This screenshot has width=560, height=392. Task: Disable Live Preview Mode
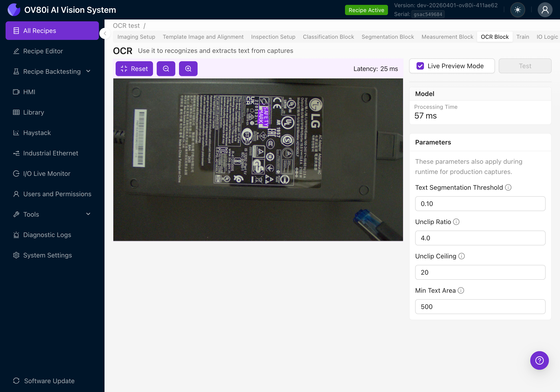(420, 66)
